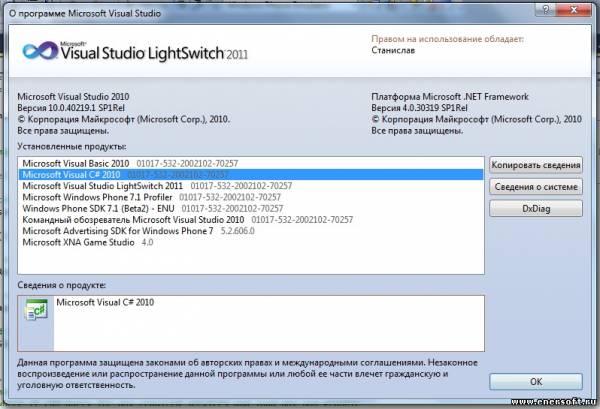The width and height of the screenshot is (600, 409).
Task: Select Microsoft Visual Studio LightSwitch 2011 row
Action: [251, 186]
